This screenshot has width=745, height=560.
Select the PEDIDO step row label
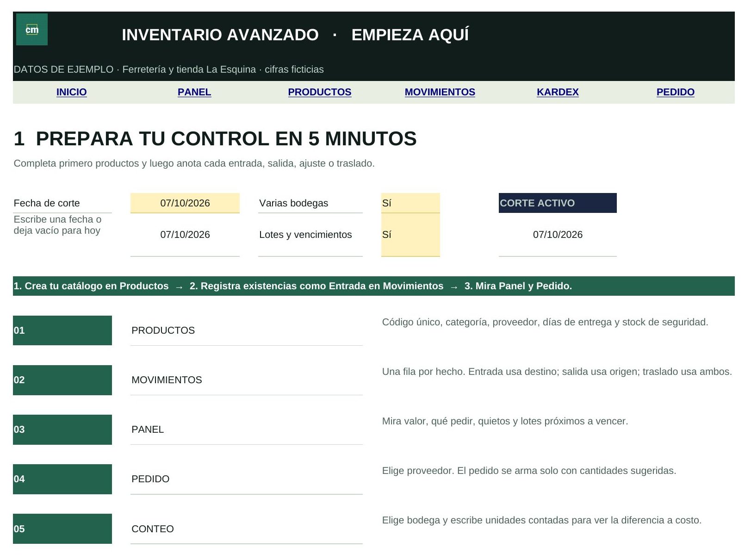[x=150, y=479]
